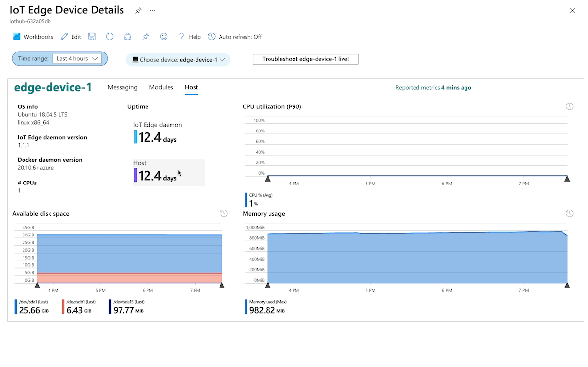Viewport: 588px width, 367px height.
Task: Click Troubleshoot edge-device-1 live! button
Action: point(305,59)
